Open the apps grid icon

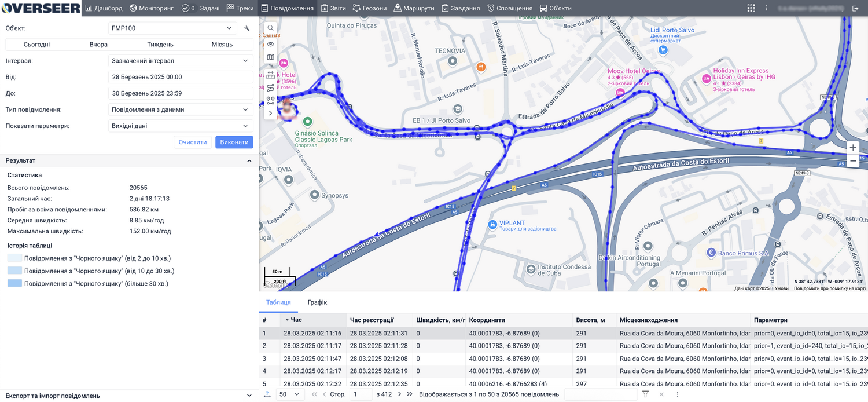point(751,8)
